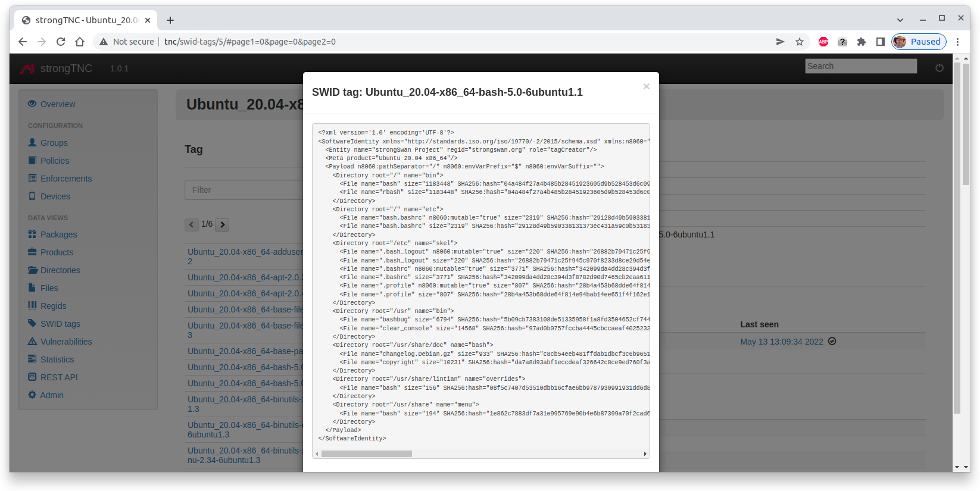Screen dimensions: 980x491
Task: Click the SWID tag dialog title
Action: [x=447, y=92]
